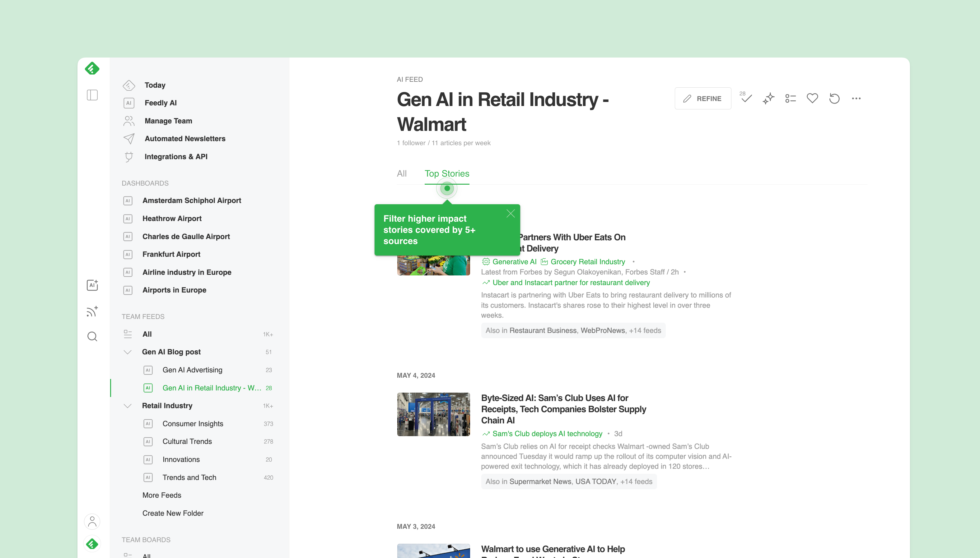Screen dimensions: 980x558
Task: Select the Gen AI in Retail Industry feed
Action: pyautogui.click(x=212, y=388)
